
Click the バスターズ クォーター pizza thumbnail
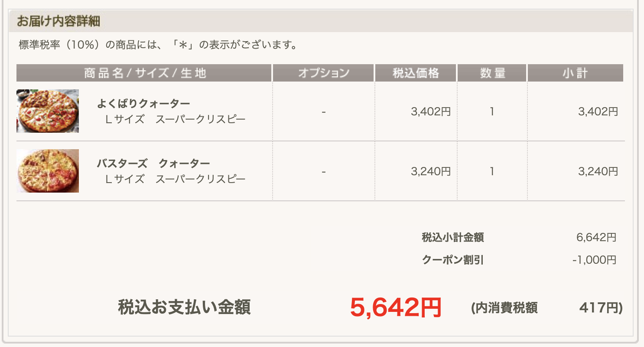click(48, 171)
